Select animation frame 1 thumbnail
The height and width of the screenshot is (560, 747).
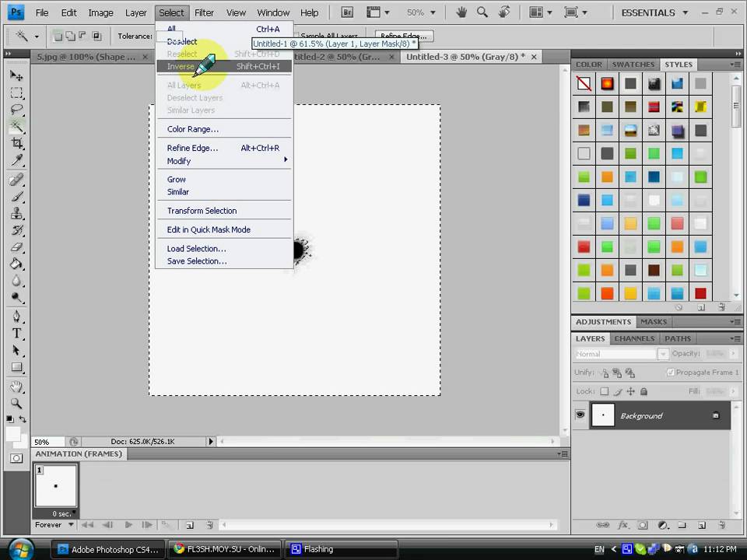(55, 486)
